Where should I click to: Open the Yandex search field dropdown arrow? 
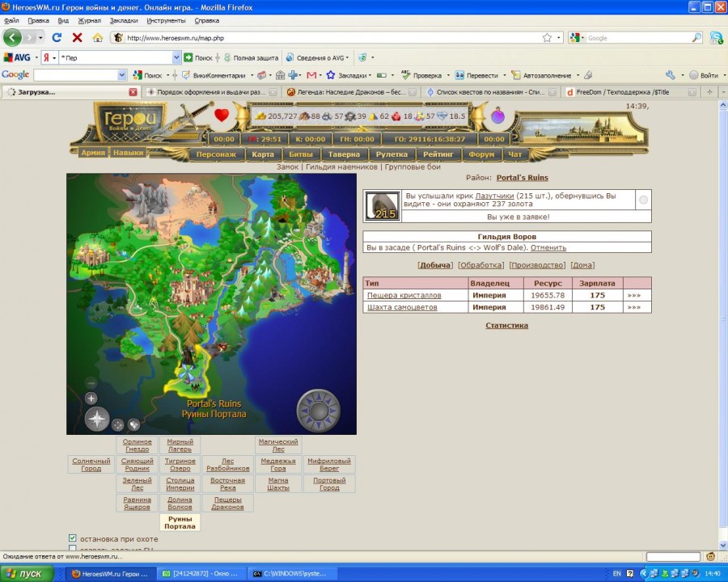pyautogui.click(x=176, y=57)
